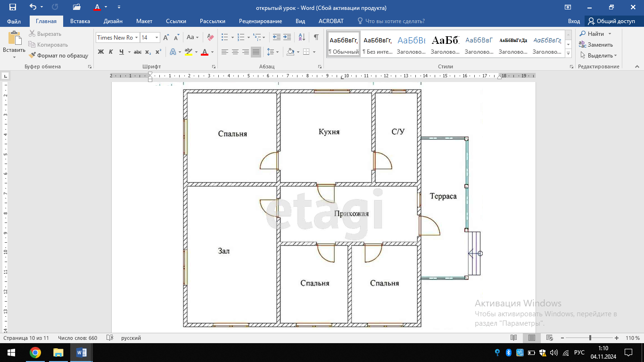
Task: Clear all formatting with the eraser icon
Action: click(x=211, y=37)
